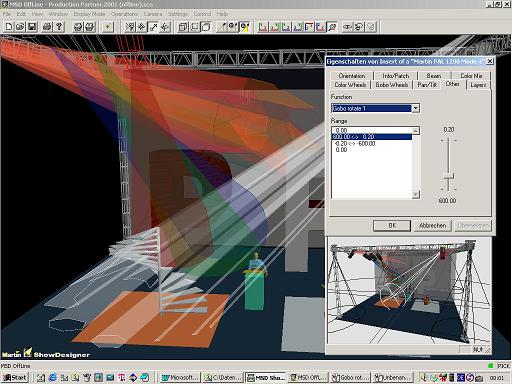Open the Edit menu
This screenshot has width=512, height=384.
tap(21, 14)
